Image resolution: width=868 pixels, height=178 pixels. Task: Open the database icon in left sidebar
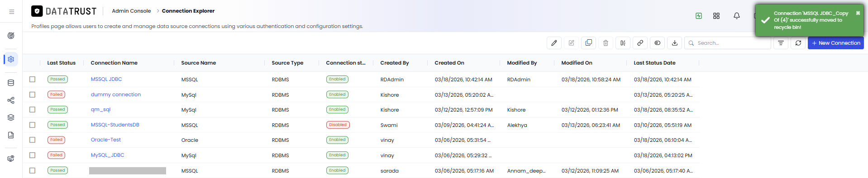[x=11, y=83]
